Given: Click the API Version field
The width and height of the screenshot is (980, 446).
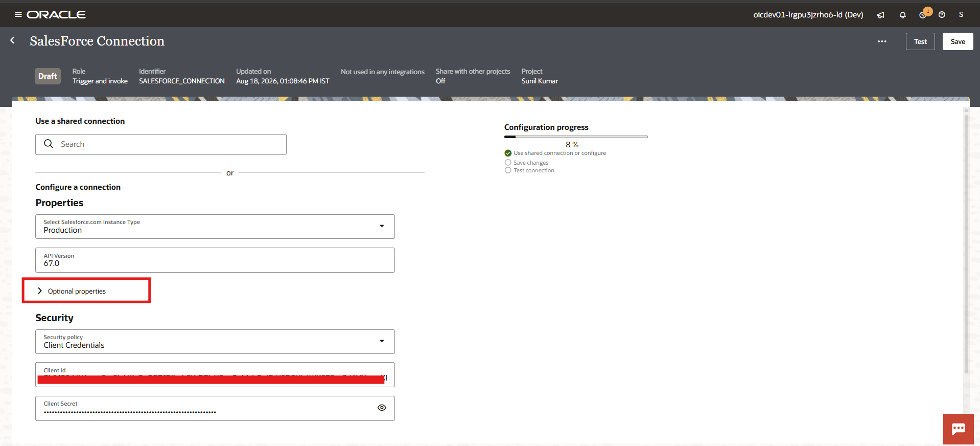Looking at the screenshot, I should tap(215, 260).
